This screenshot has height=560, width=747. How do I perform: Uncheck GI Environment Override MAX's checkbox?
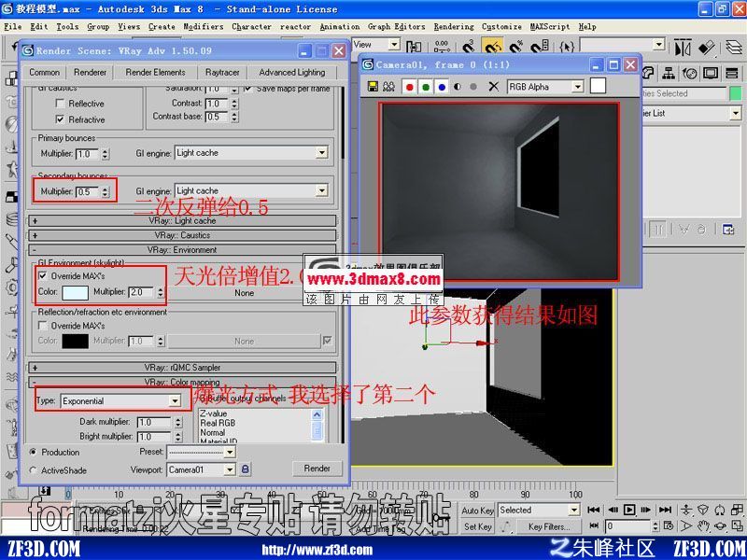(43, 275)
